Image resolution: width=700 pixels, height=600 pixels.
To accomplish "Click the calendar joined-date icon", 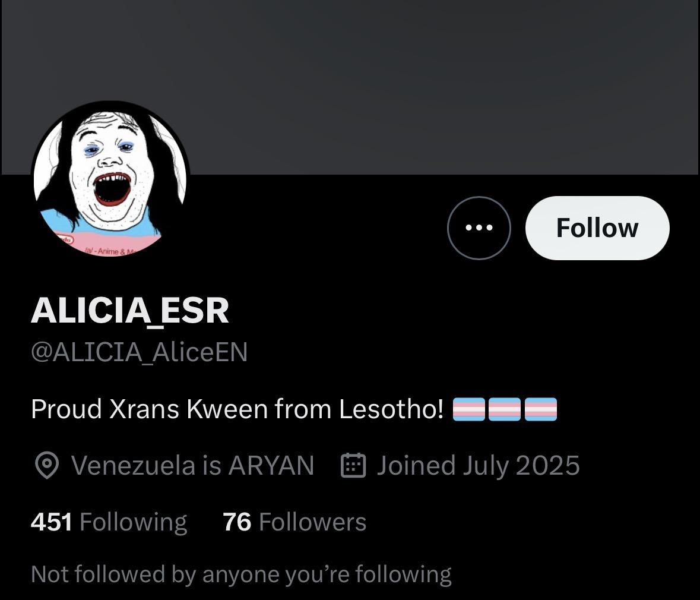I will [x=354, y=466].
